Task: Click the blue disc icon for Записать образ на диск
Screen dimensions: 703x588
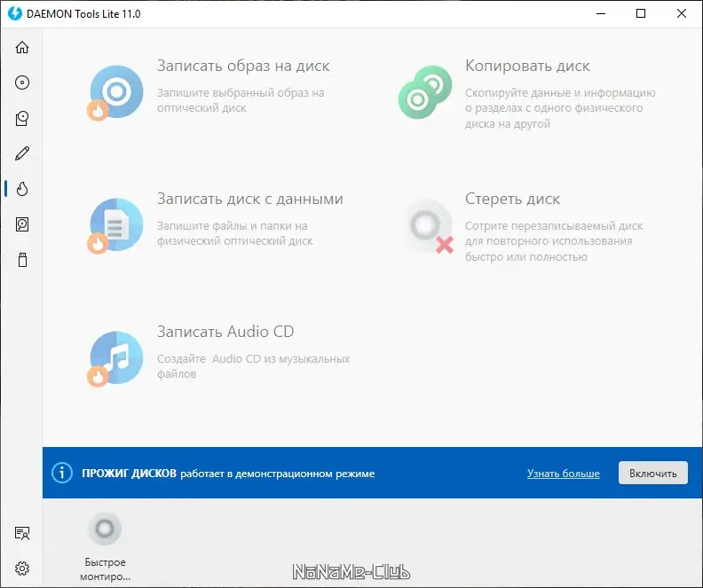Action: [x=115, y=93]
